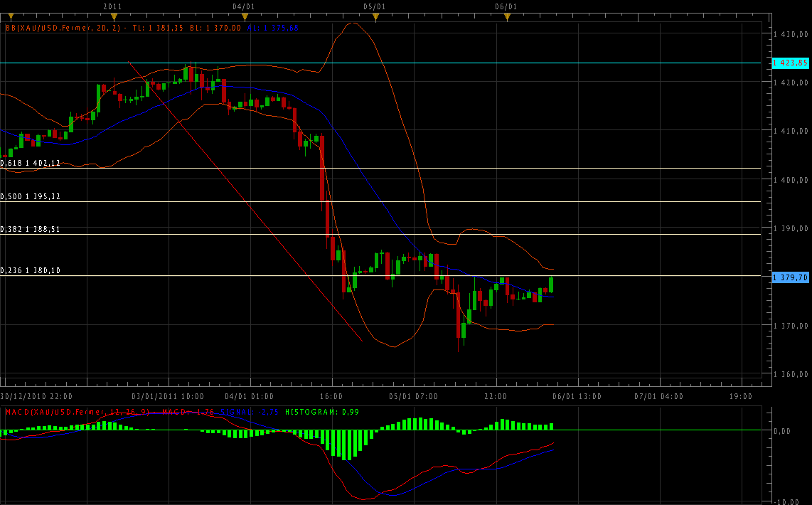Click the 0,382 Fibonacci level label
The width and height of the screenshot is (812, 505).
pos(31,229)
